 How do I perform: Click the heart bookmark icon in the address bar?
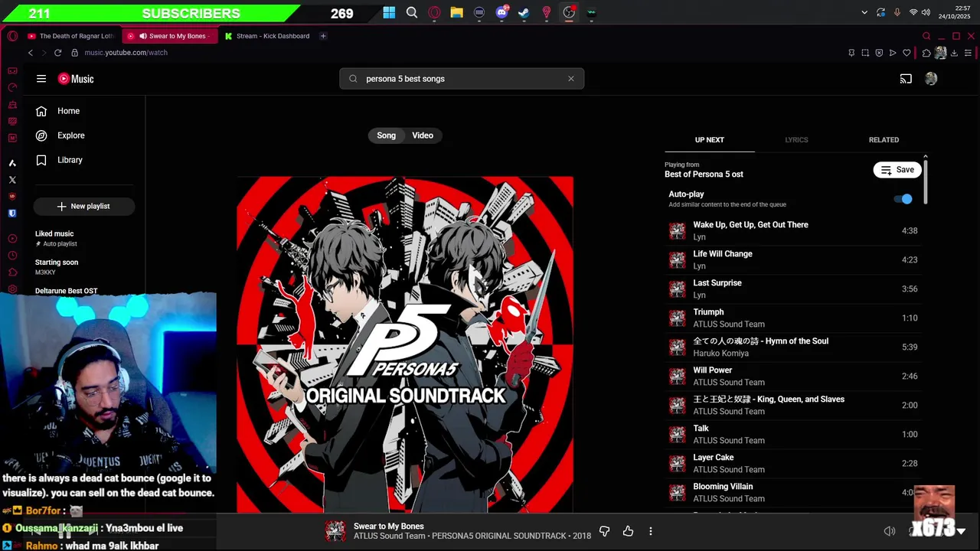(x=906, y=53)
